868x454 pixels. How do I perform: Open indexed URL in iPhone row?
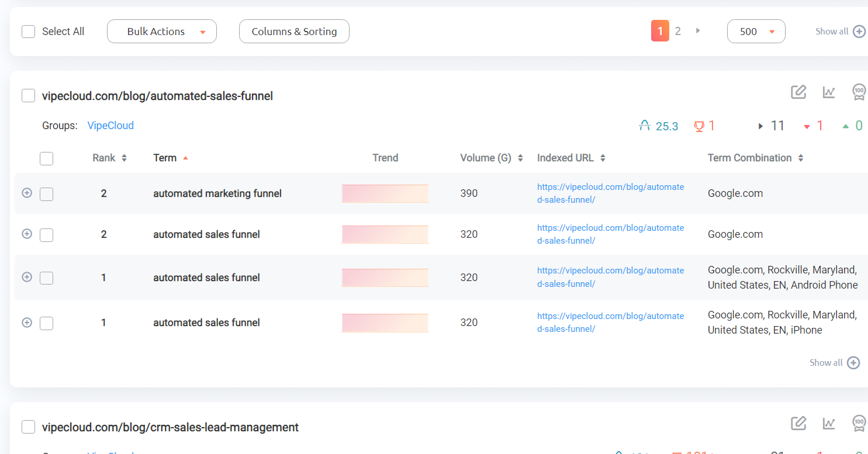(x=610, y=323)
